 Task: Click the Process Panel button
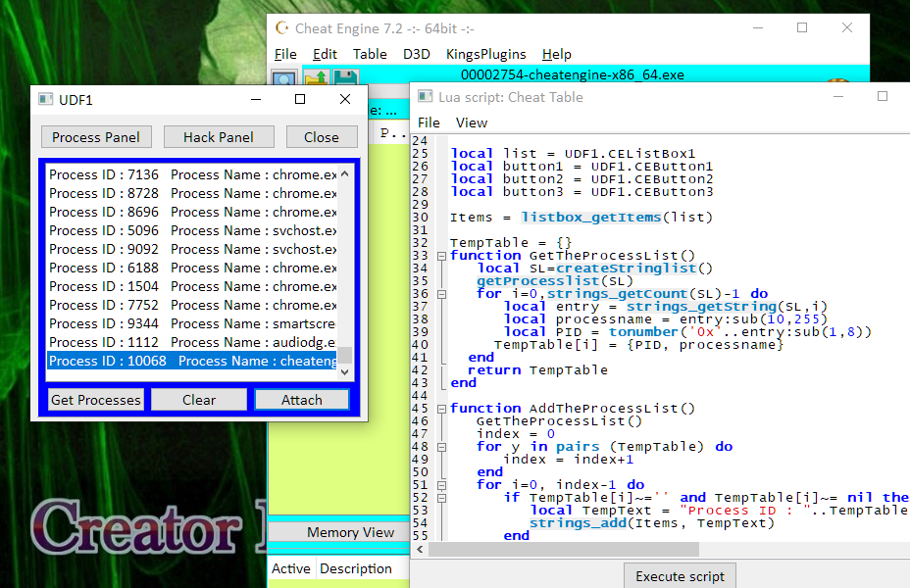pos(96,137)
